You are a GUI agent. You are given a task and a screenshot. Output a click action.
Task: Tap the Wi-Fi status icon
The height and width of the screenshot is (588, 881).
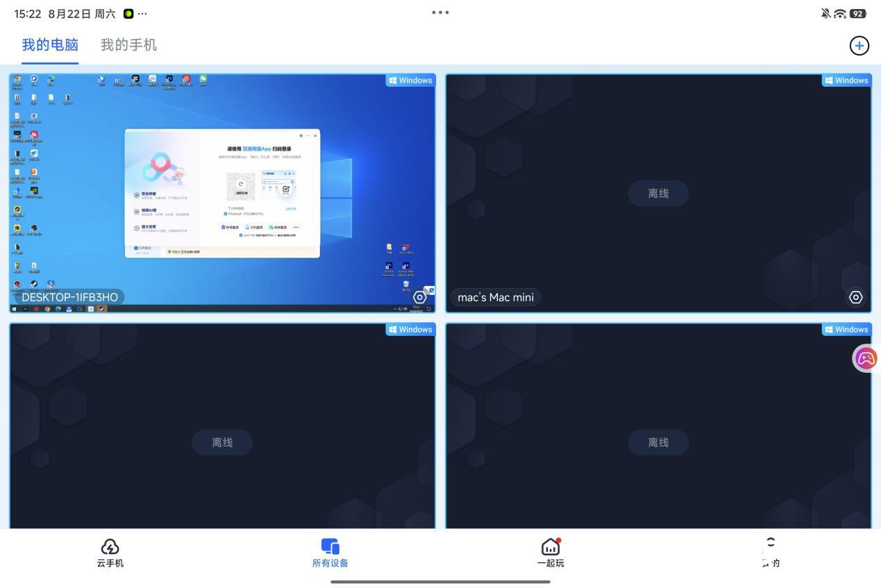840,13
